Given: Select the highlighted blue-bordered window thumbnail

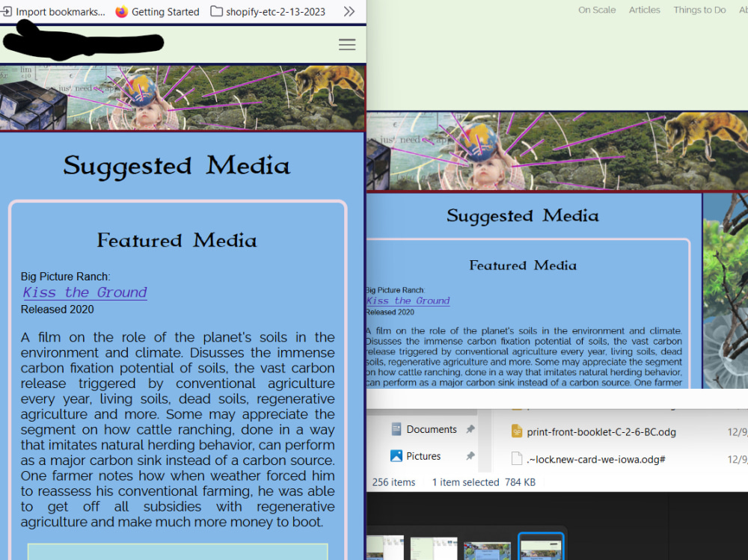Looking at the screenshot, I should tap(541, 547).
